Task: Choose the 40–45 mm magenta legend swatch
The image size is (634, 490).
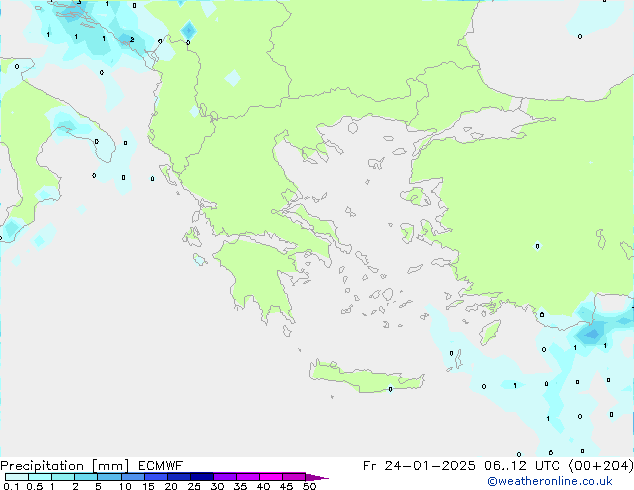Action: (x=271, y=477)
